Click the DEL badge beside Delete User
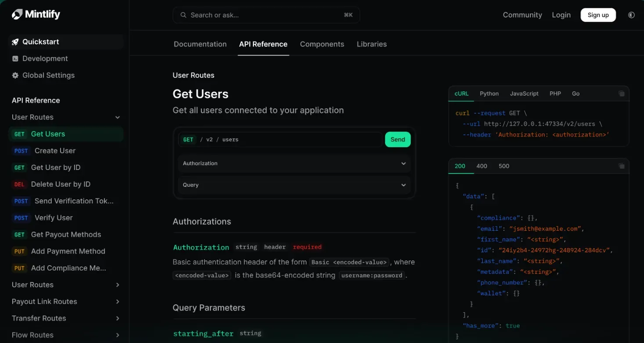This screenshot has height=343, width=644. click(19, 184)
